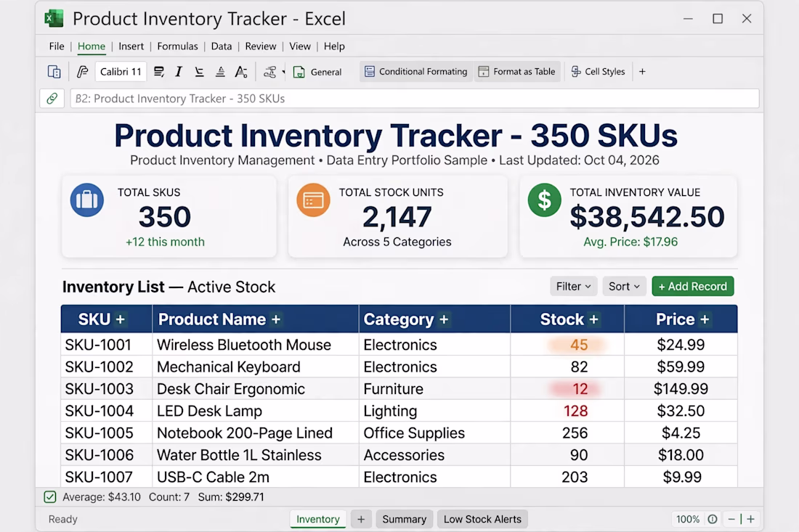Expand the merge cells dropdown arrow
Screen dimensions: 799x532
[x=284, y=72]
